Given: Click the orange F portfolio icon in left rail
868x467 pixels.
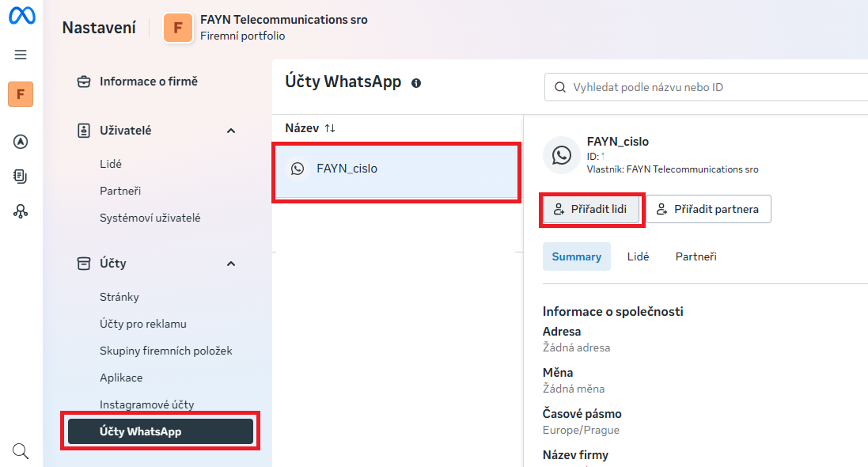Looking at the screenshot, I should tap(21, 94).
